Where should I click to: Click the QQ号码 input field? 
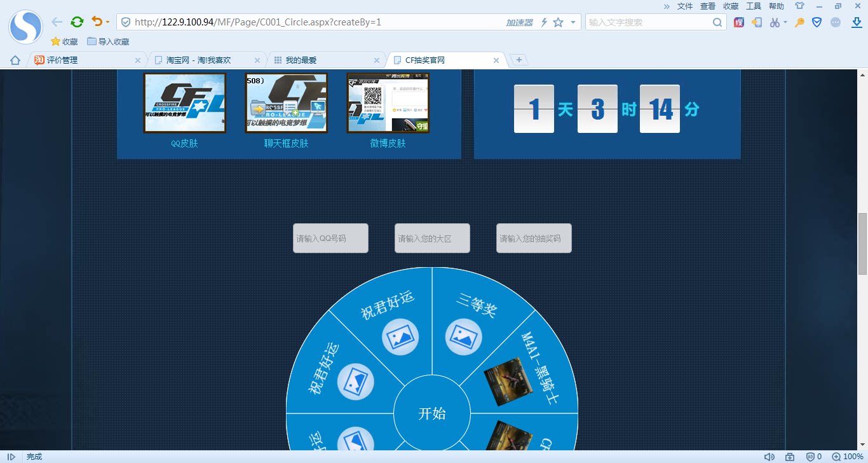330,237
